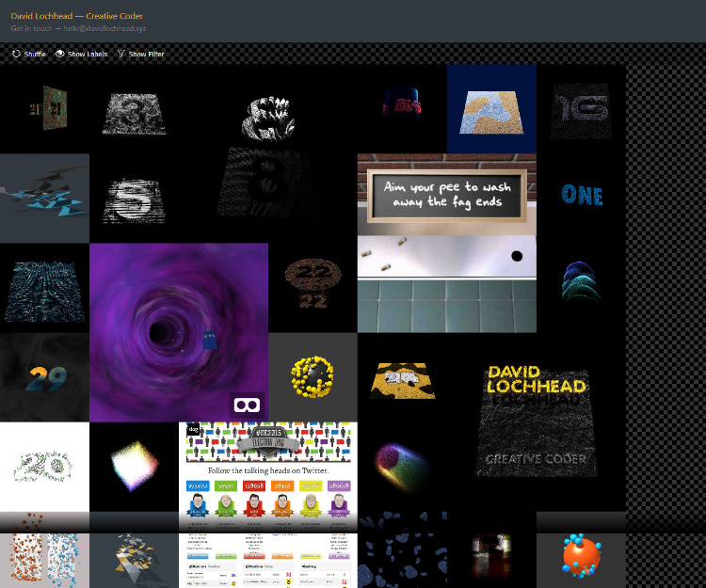Viewport: 706px width, 588px height.
Task: Toggle the Show Labels option
Action: click(87, 55)
